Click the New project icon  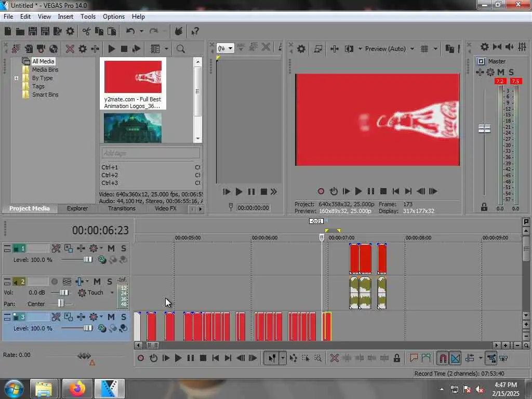[8, 32]
